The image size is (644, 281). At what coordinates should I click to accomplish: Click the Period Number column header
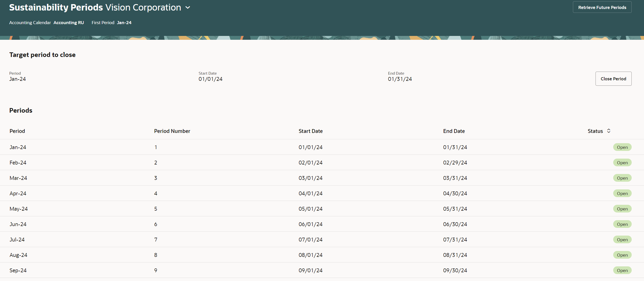pyautogui.click(x=172, y=131)
